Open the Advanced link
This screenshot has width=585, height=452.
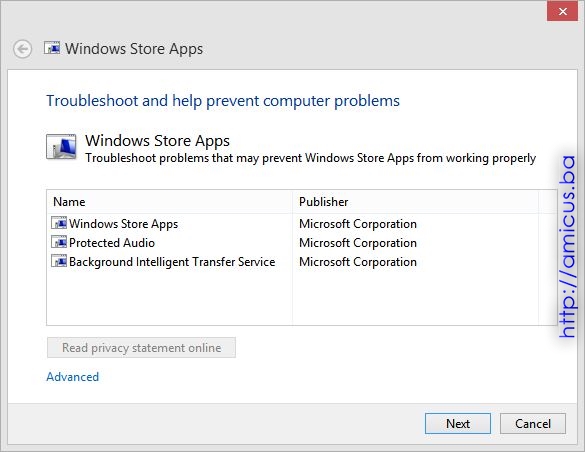pyautogui.click(x=73, y=377)
